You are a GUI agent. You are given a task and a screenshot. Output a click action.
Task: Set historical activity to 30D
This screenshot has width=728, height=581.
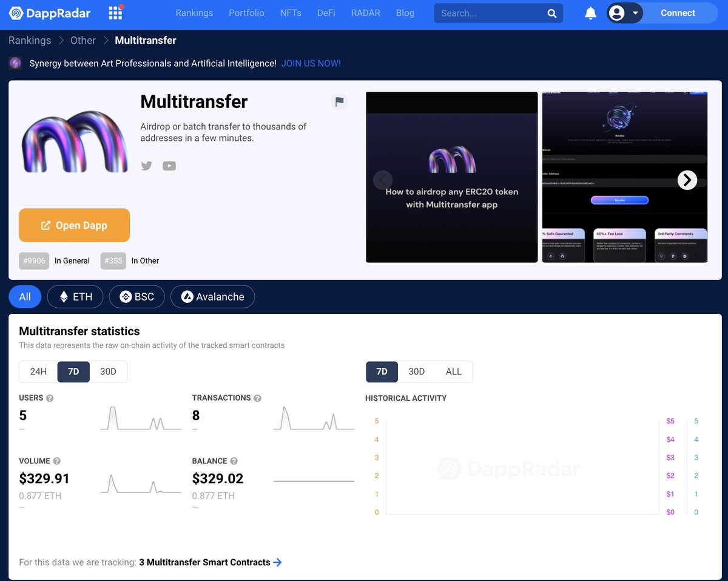click(416, 372)
